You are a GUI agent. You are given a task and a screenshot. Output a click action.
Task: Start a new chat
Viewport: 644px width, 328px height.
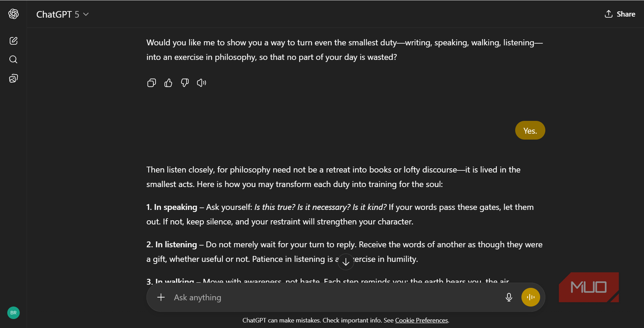(x=13, y=41)
